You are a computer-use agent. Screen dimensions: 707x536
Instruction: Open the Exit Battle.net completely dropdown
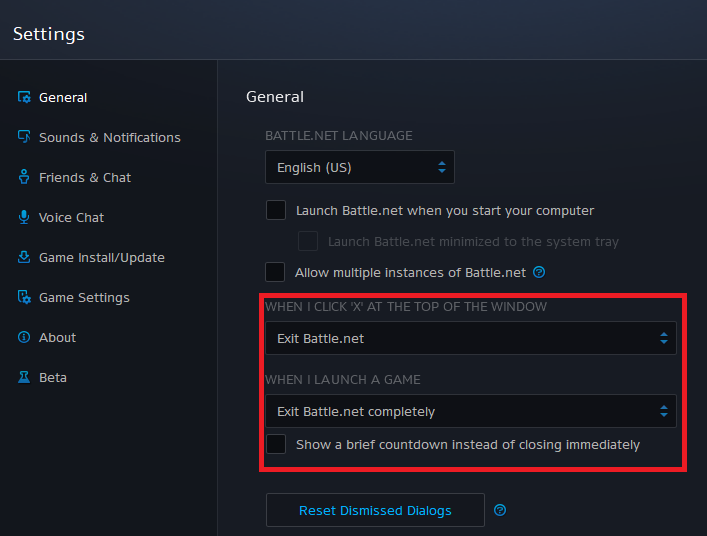click(x=471, y=411)
